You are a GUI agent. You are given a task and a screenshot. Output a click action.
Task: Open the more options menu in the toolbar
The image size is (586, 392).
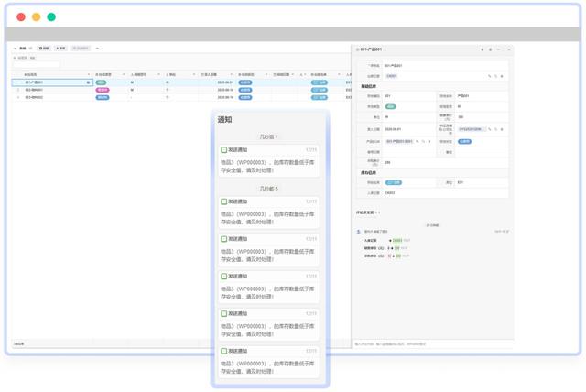tap(98, 49)
